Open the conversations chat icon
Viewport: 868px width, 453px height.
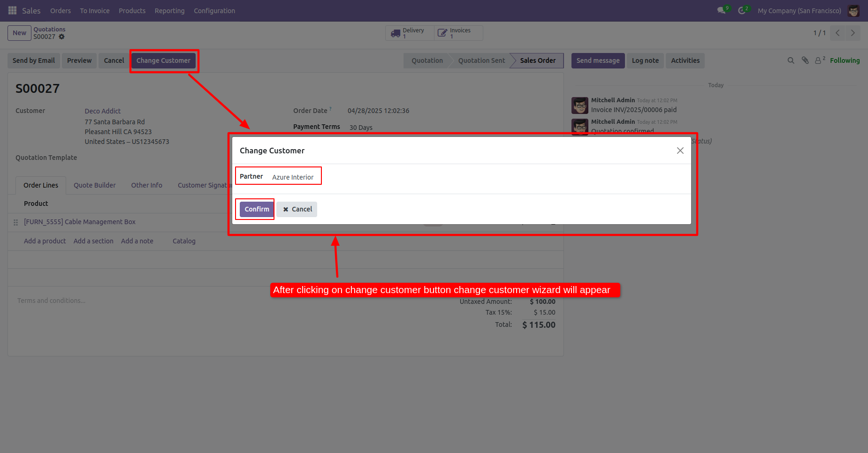coord(722,10)
